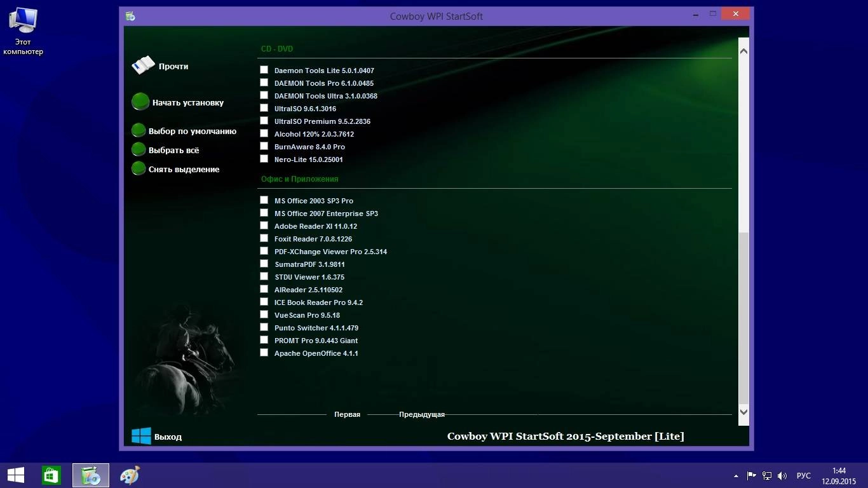The image size is (868, 488).
Task: Click the green ball beside Снять выделение
Action: 139,168
